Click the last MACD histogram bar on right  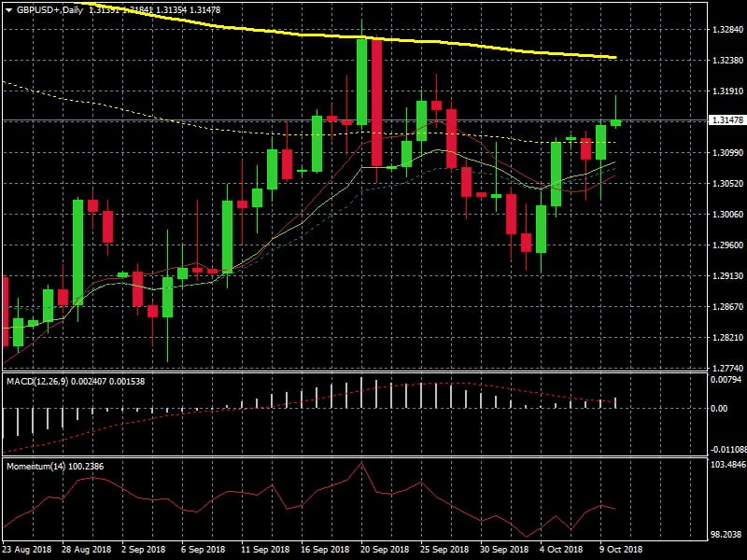click(x=615, y=402)
